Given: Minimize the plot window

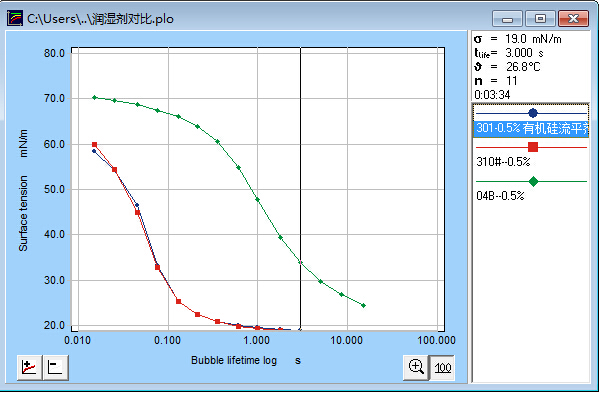Looking at the screenshot, I should 508,18.
